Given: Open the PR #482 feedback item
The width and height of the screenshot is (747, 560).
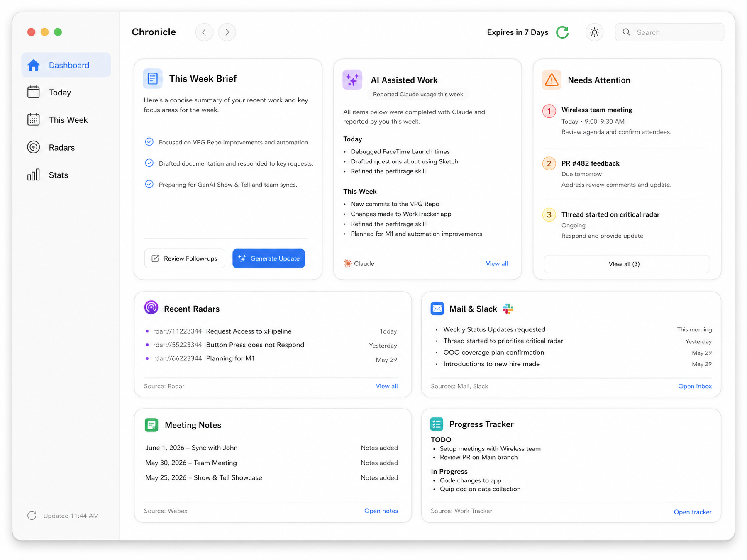Looking at the screenshot, I should 590,163.
